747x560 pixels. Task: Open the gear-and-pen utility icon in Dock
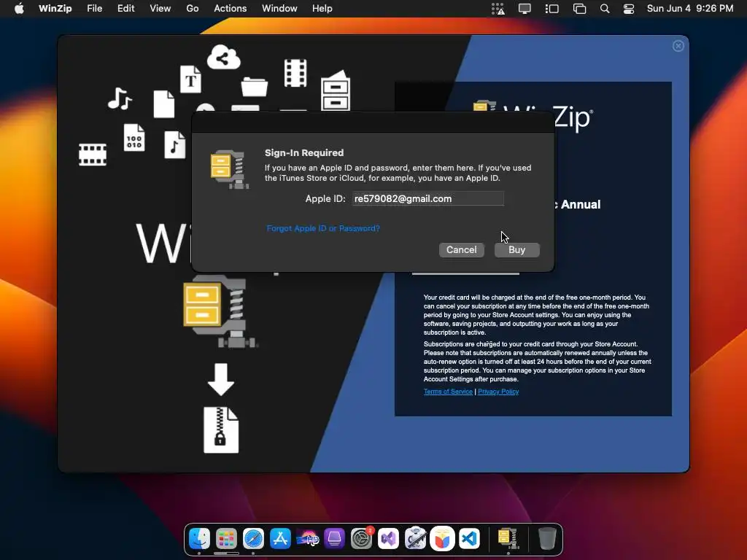(415, 539)
